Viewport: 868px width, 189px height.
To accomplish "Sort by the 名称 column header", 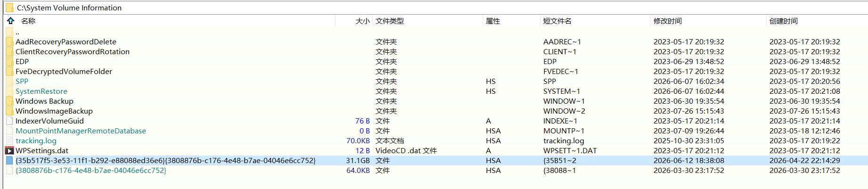I will [x=28, y=21].
